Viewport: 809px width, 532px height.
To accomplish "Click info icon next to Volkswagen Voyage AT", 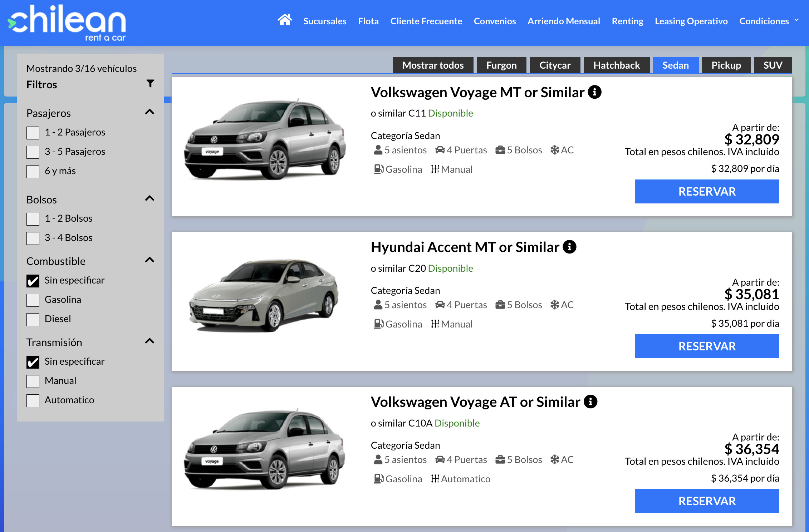I will 590,402.
